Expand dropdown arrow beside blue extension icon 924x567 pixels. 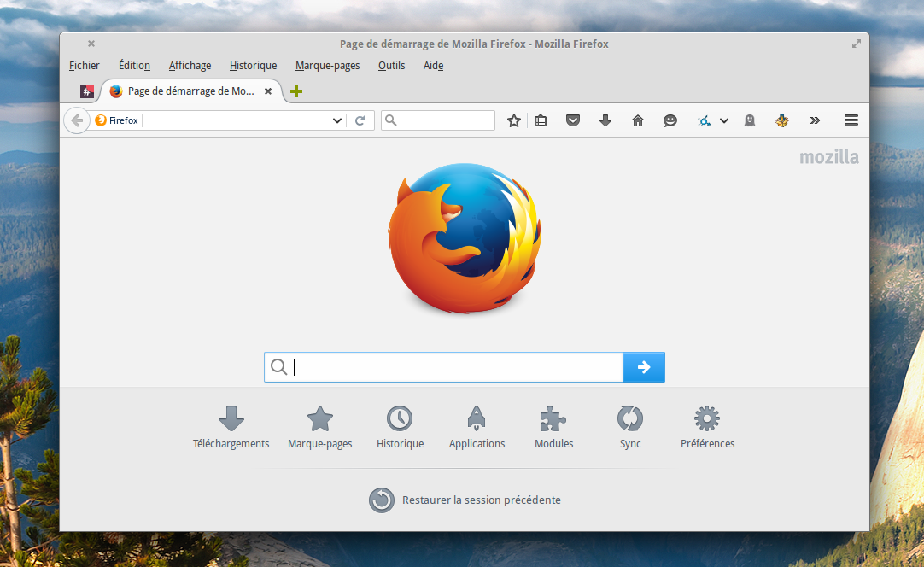pos(724,120)
